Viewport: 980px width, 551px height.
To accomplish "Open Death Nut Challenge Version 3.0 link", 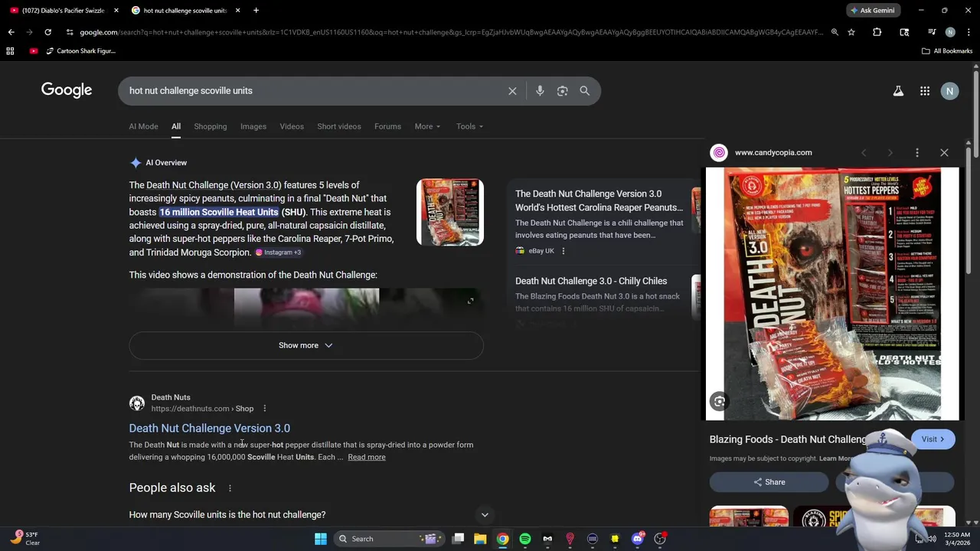I will (x=209, y=429).
